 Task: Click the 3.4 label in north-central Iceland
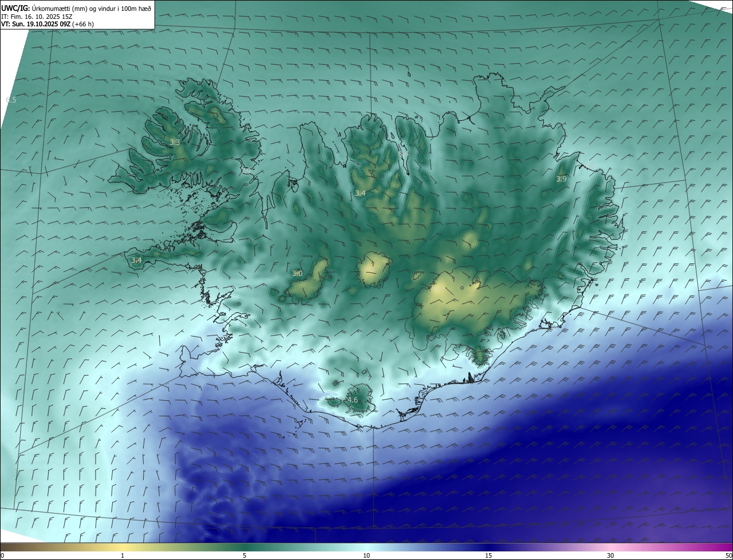(x=360, y=194)
